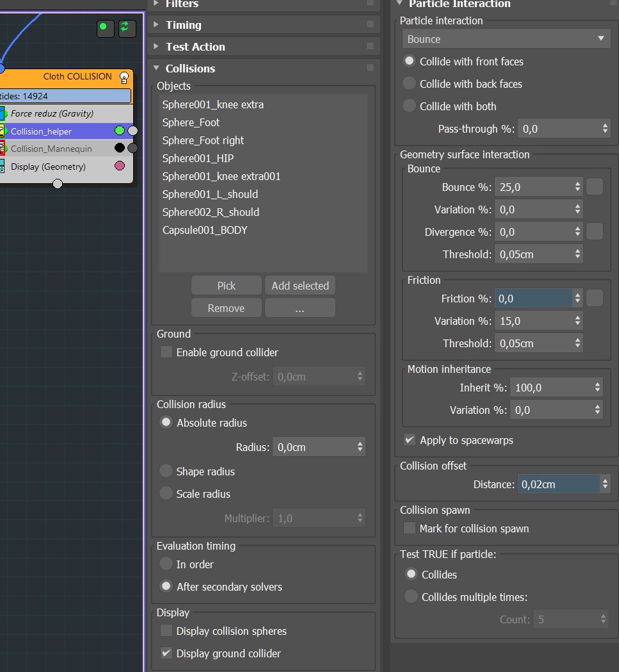Click the black dot on Collision_Mannequin
The image size is (619, 672).
tap(120, 148)
